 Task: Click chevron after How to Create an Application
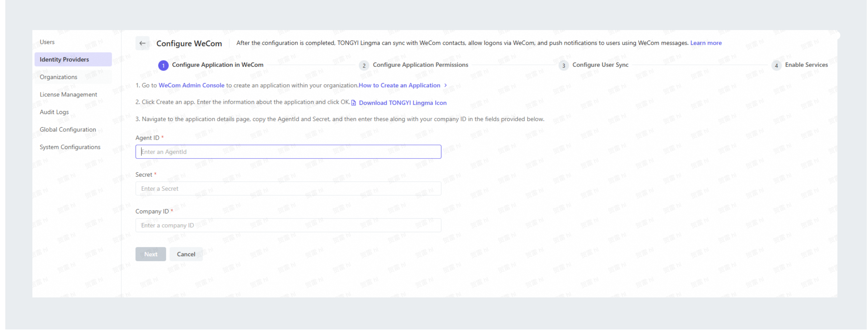[x=445, y=85]
